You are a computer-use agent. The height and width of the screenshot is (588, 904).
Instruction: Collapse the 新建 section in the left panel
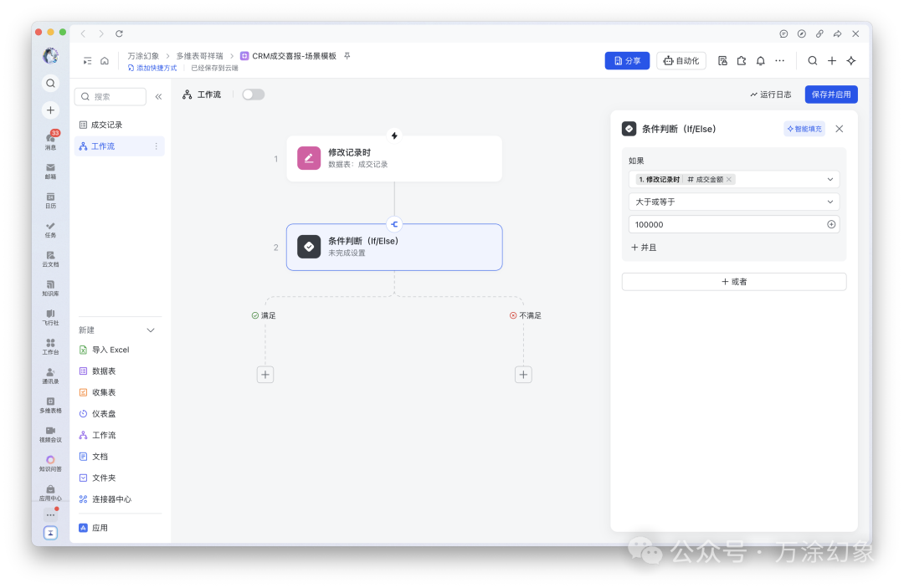(150, 329)
